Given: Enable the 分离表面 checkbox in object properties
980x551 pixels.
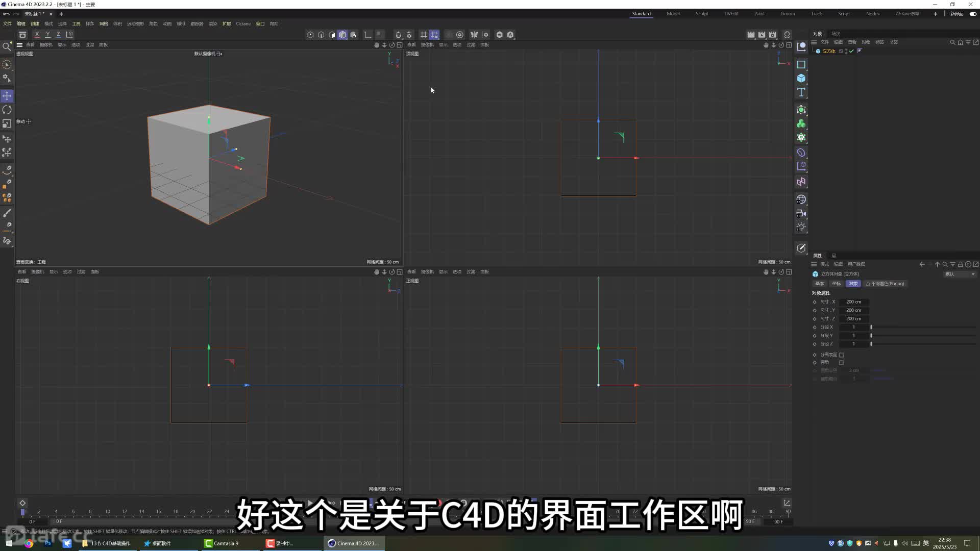Looking at the screenshot, I should [x=842, y=355].
